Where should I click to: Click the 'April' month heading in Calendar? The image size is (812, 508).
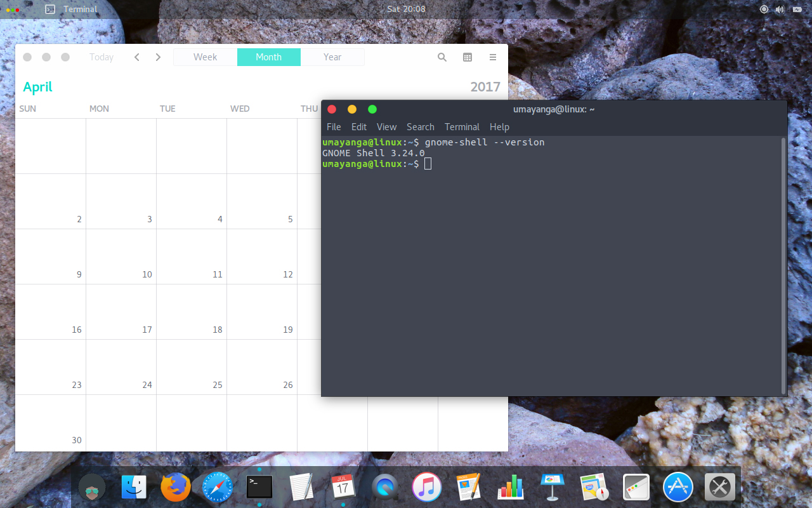click(37, 87)
